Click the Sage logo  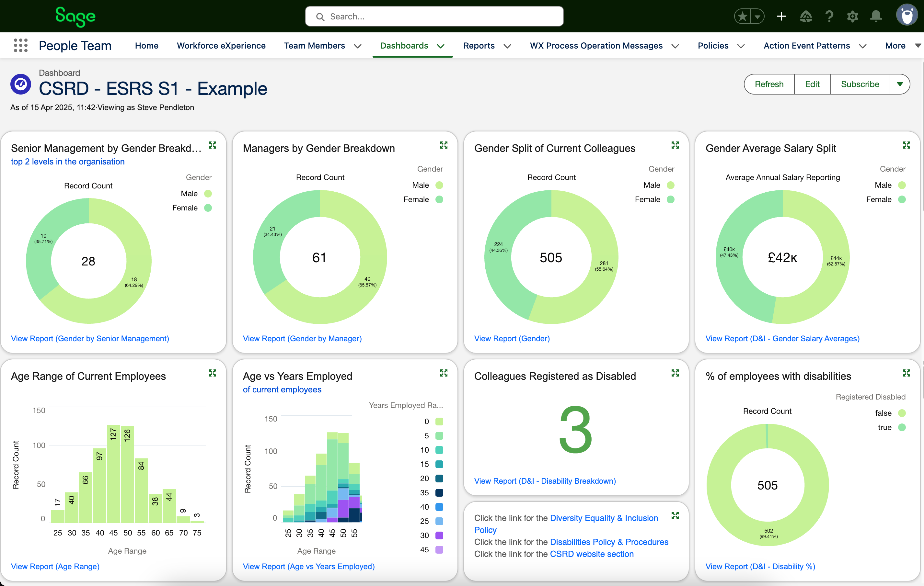pos(75,17)
